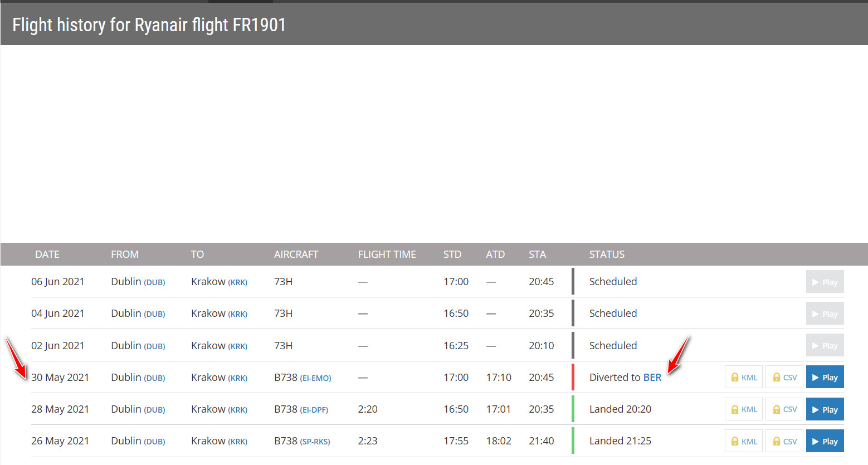Download CSV for 28 May 2021 flight
The width and height of the screenshot is (868, 465).
(x=784, y=409)
